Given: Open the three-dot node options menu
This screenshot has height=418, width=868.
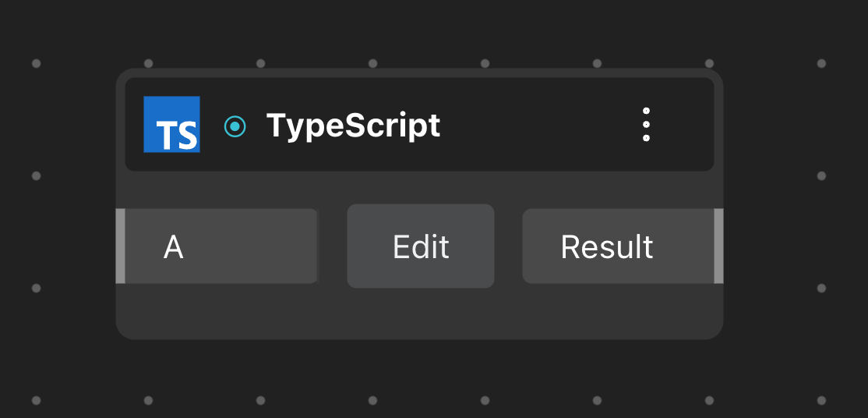Looking at the screenshot, I should (x=646, y=125).
